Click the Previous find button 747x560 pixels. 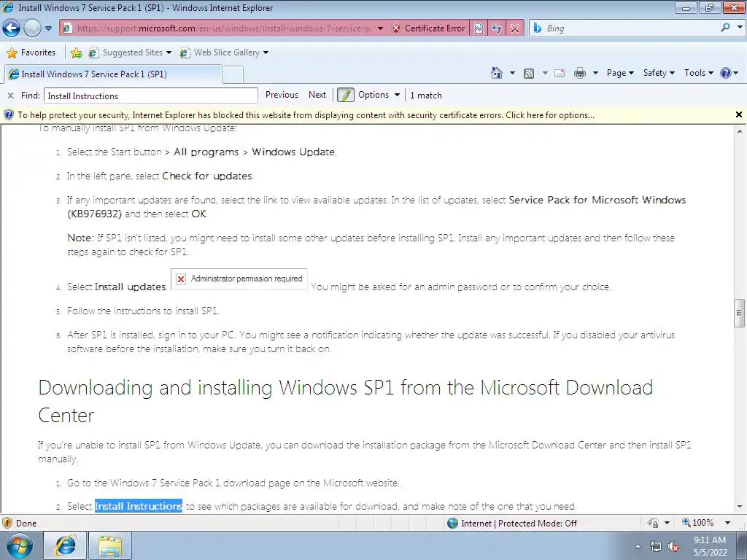(x=282, y=95)
